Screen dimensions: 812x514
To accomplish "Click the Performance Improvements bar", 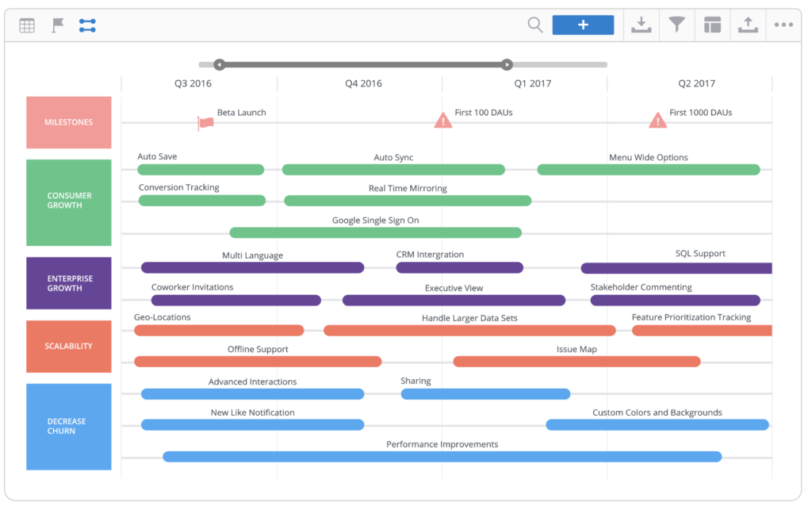I will 442,456.
